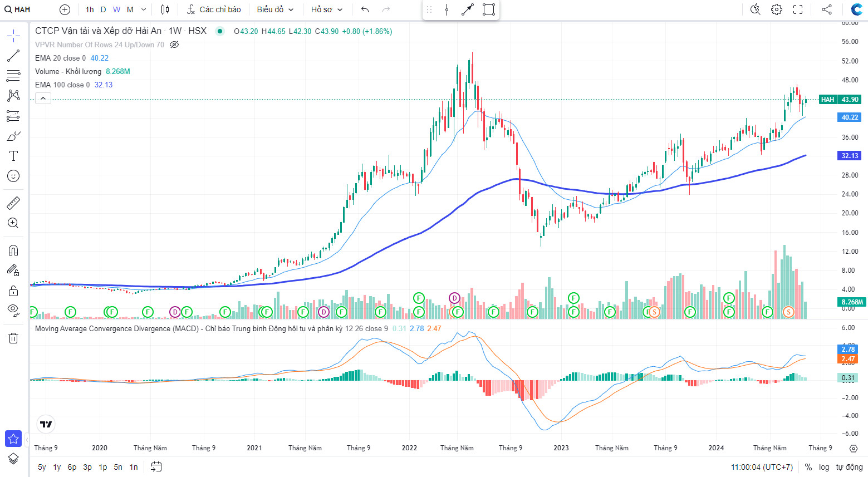
Task: Toggle hide all drawings eye
Action: [13, 310]
